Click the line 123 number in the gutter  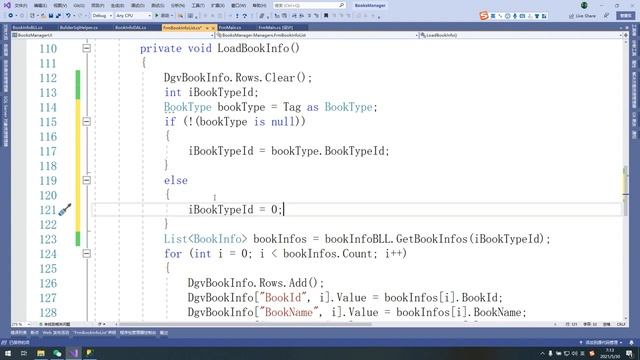tap(48, 239)
